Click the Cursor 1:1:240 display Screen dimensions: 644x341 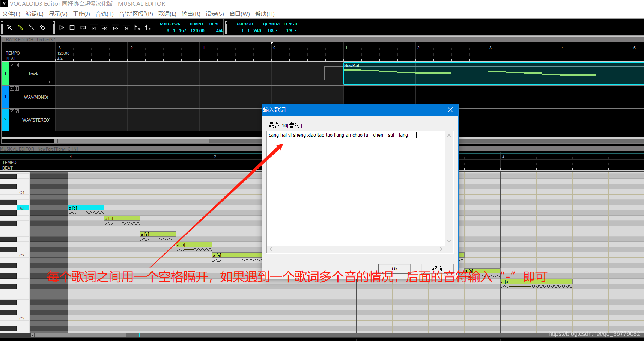click(251, 31)
